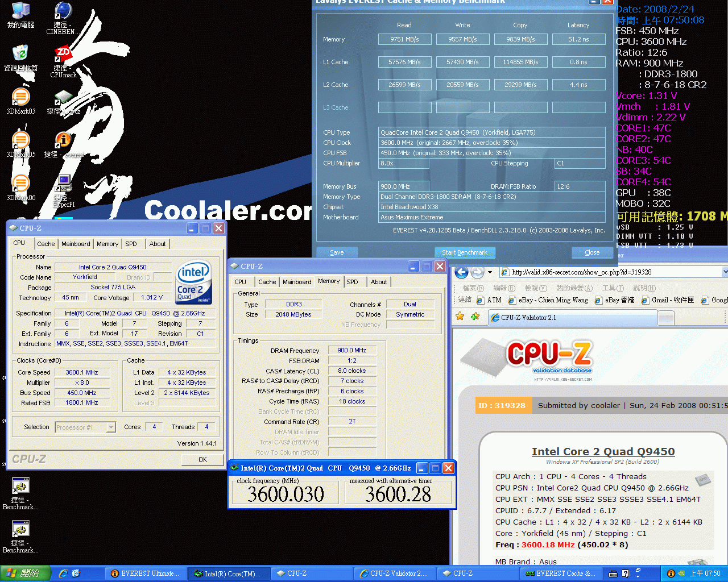
Task: Click OK in the left CPU-Z window
Action: coord(202,459)
